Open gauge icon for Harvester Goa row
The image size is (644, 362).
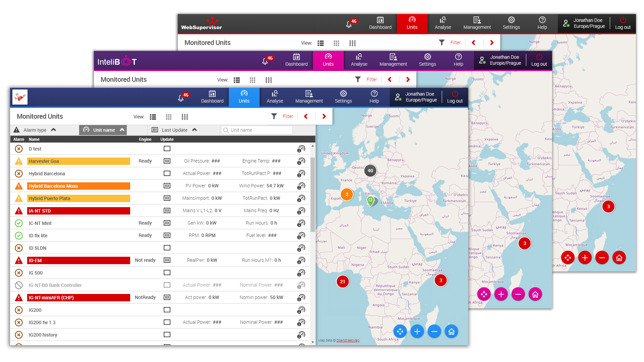[x=301, y=161]
